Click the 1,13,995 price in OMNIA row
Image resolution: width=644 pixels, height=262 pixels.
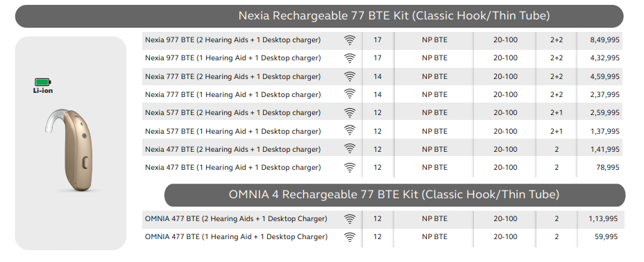click(x=603, y=219)
